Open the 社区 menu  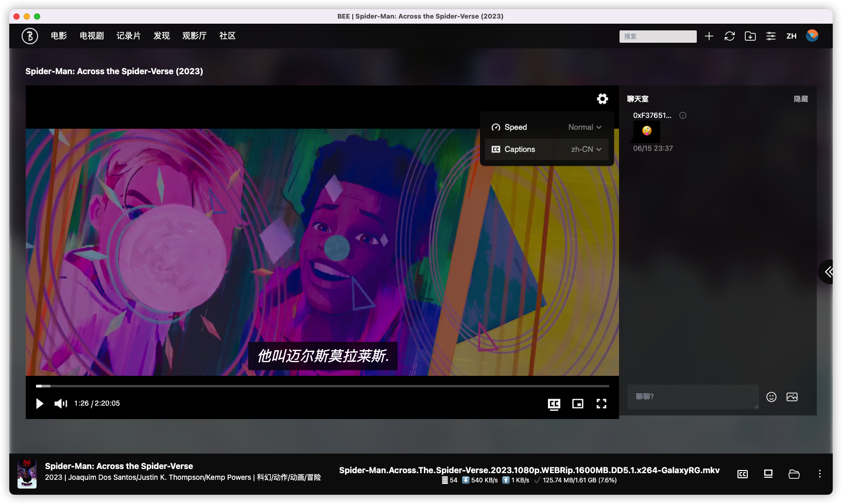pos(227,36)
